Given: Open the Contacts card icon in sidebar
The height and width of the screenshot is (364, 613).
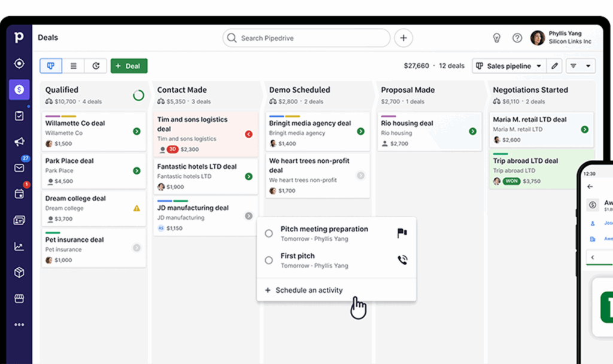Looking at the screenshot, I should tap(19, 220).
